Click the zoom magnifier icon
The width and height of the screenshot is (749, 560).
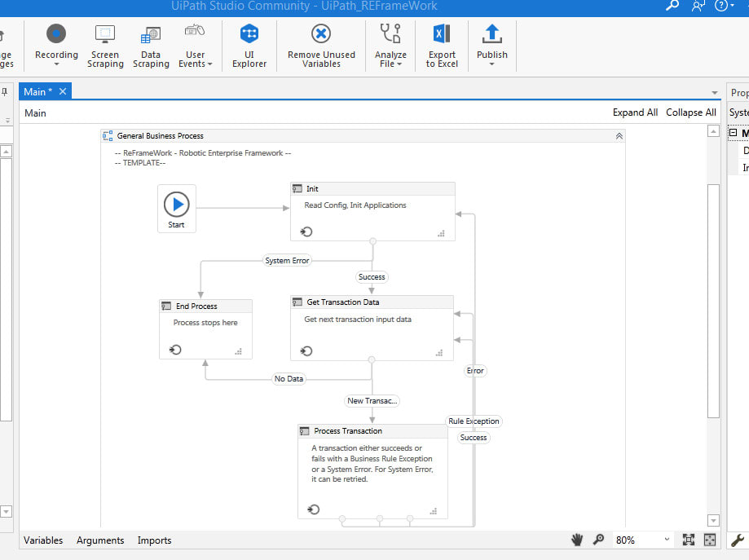(598, 540)
